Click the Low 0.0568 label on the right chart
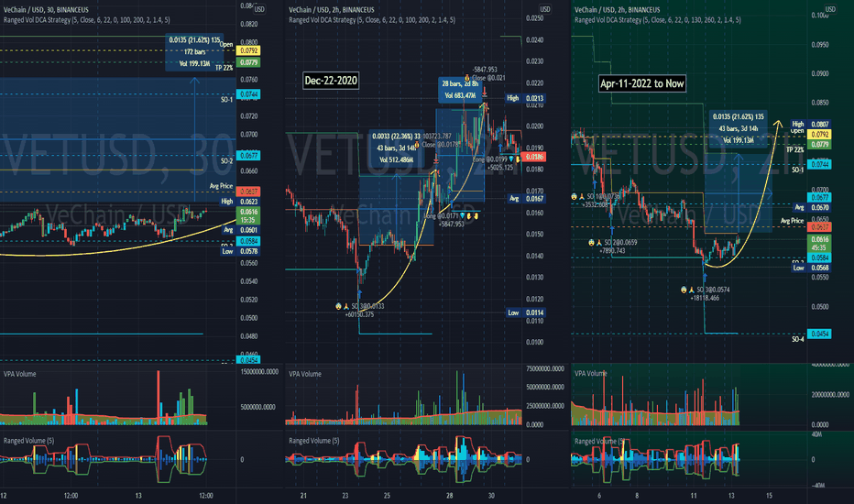 click(x=820, y=268)
